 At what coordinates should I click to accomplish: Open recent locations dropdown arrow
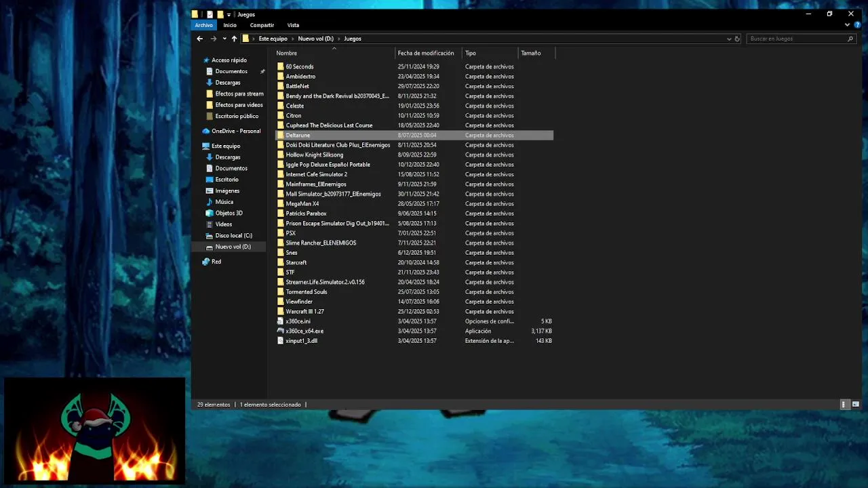pos(224,39)
